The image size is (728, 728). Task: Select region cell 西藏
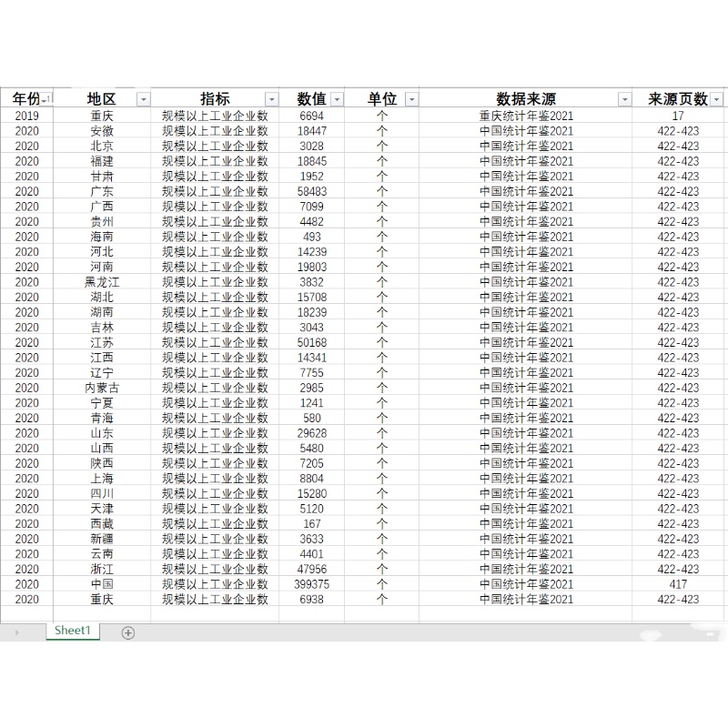pyautogui.click(x=102, y=523)
